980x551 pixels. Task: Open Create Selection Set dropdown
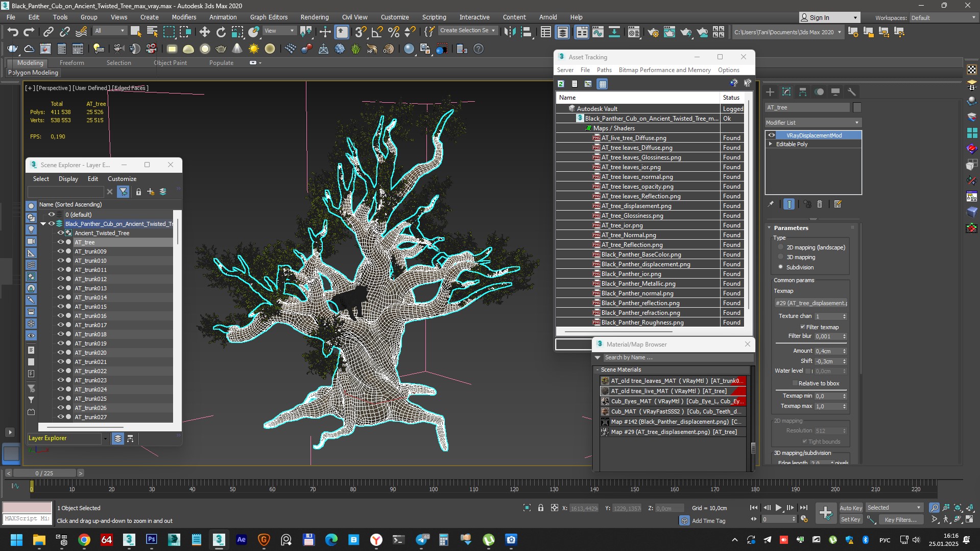[468, 31]
